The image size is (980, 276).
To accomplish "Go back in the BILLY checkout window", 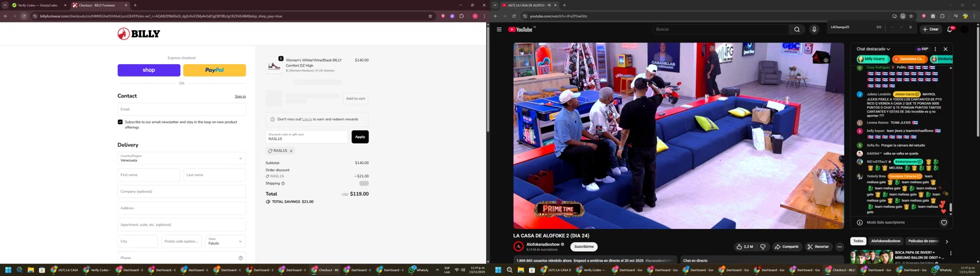I will [x=6, y=16].
